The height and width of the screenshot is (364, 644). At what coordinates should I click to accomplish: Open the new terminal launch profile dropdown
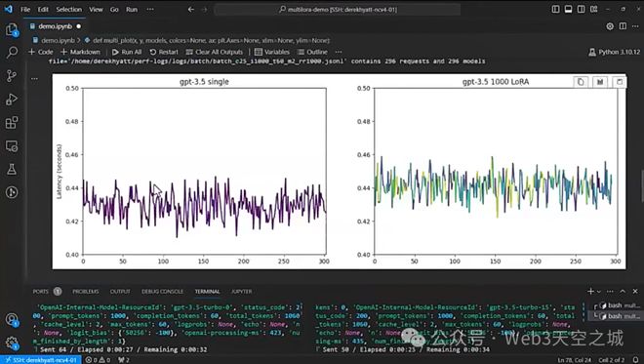point(599,291)
